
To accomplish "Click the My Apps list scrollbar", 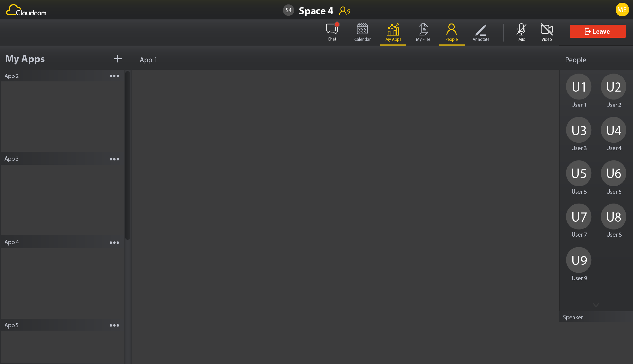I will click(x=127, y=155).
